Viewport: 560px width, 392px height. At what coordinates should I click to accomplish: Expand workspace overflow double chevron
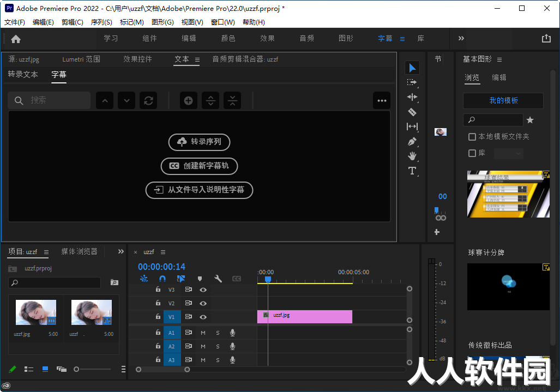coord(461,38)
